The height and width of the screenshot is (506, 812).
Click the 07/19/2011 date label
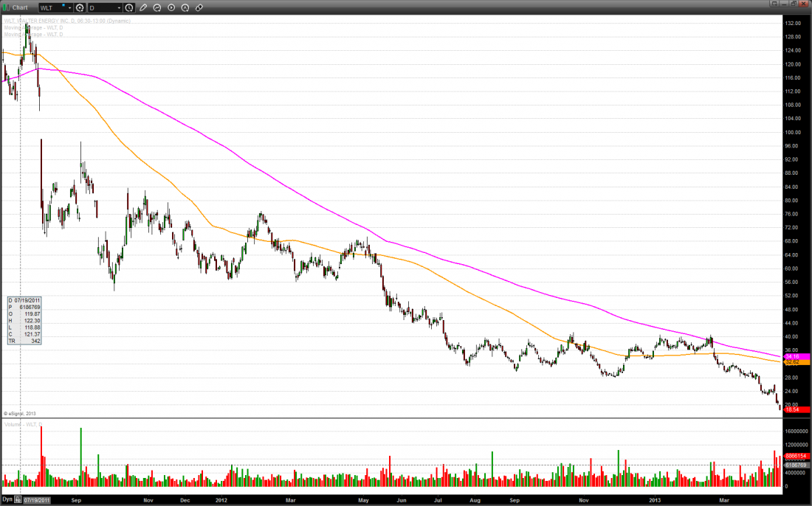37,499
